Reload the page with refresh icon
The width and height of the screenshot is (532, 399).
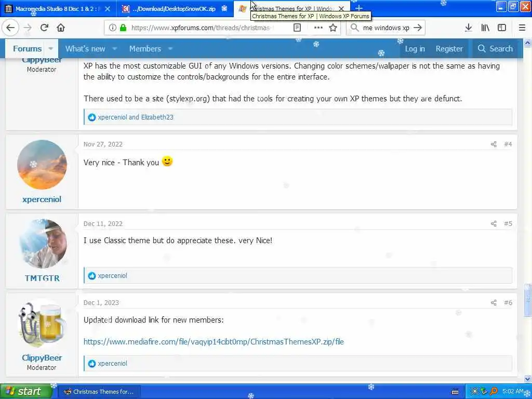(44, 28)
